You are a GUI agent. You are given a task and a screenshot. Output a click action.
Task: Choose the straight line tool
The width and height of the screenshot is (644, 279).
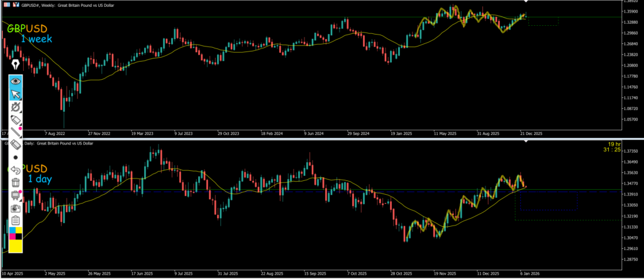tap(16, 133)
